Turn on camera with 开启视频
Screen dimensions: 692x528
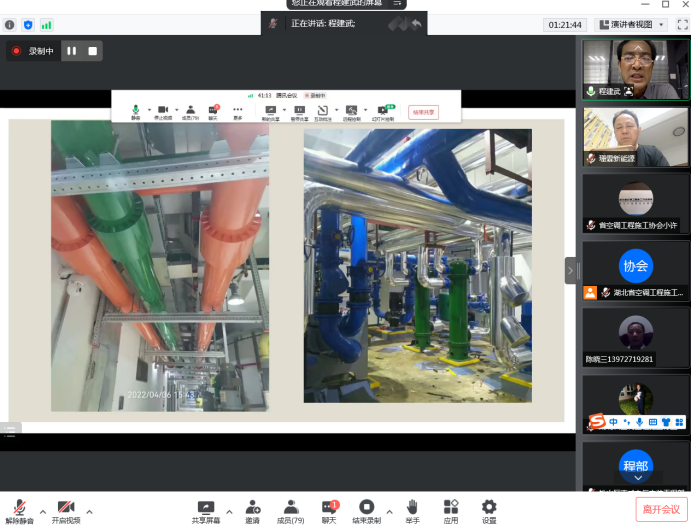pyautogui.click(x=66, y=512)
